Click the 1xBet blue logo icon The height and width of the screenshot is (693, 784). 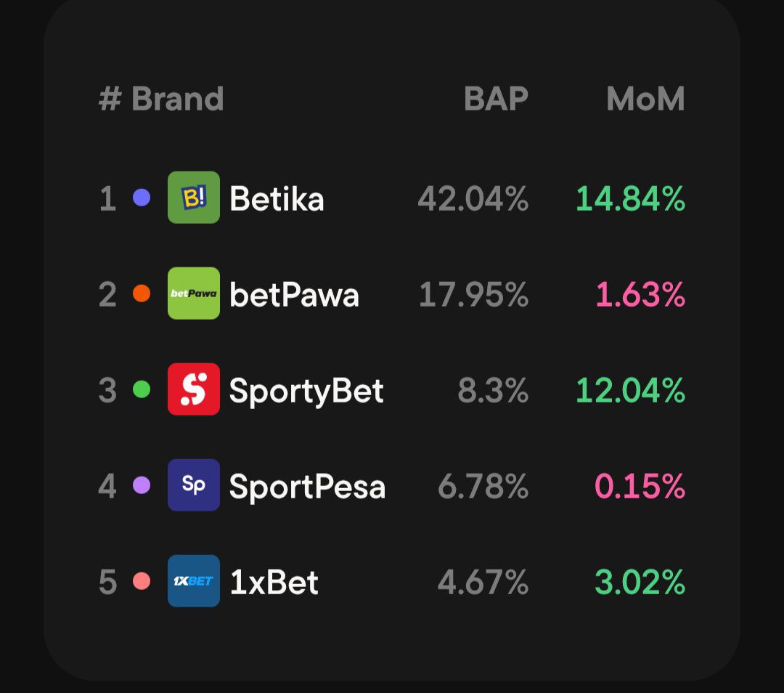[x=193, y=581]
